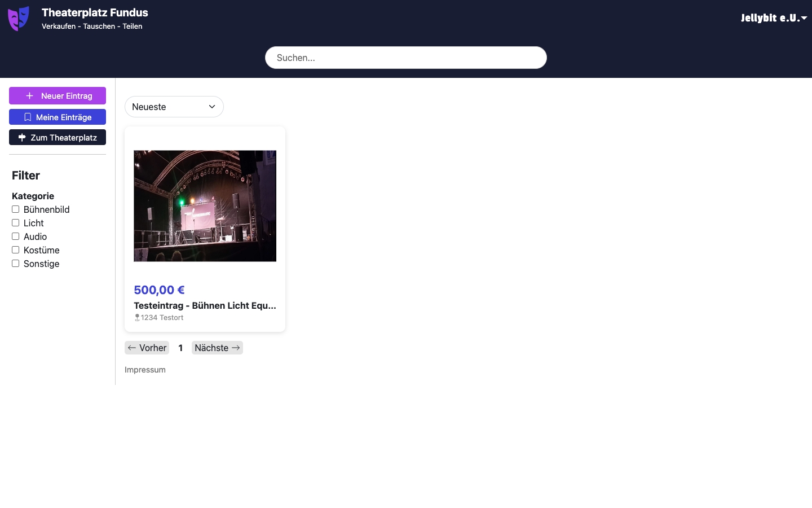Viewport: 812px width, 508px height.
Task: Tick the Kostüme checkbox
Action: pyautogui.click(x=16, y=250)
